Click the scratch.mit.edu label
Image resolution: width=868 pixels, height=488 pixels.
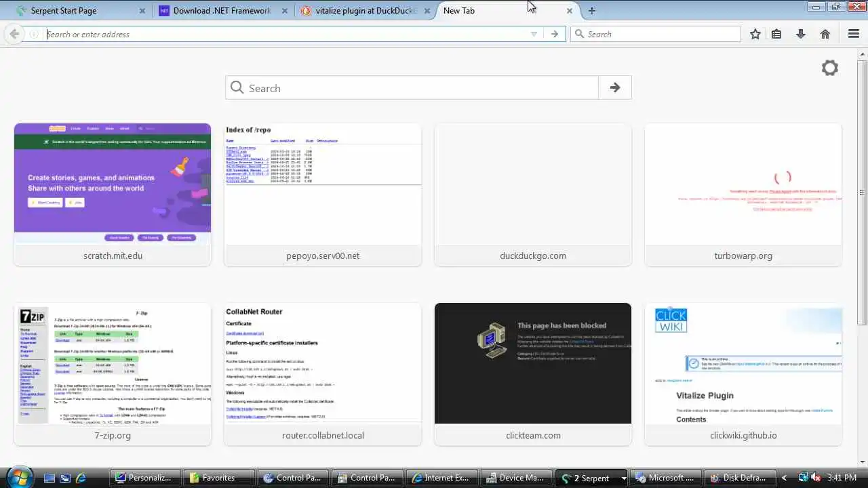coord(113,256)
